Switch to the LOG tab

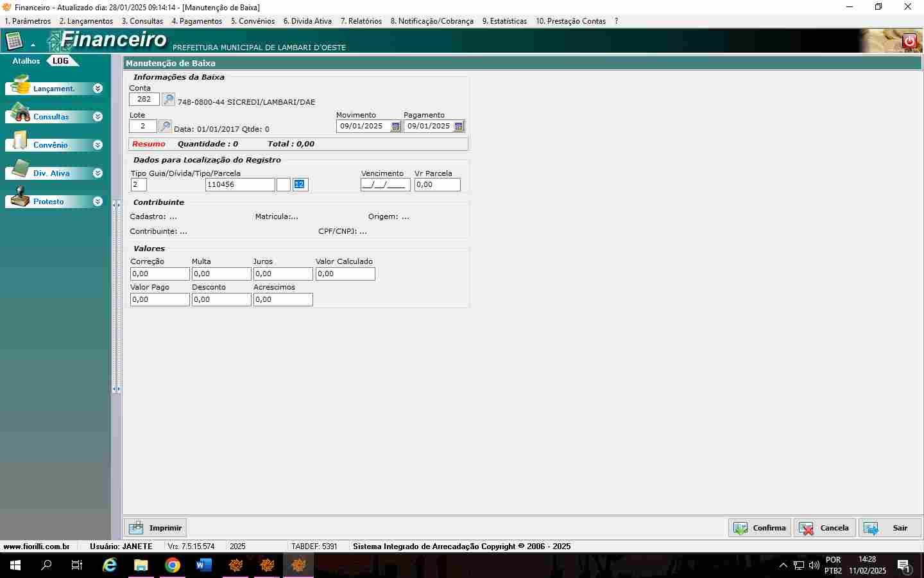click(61, 61)
